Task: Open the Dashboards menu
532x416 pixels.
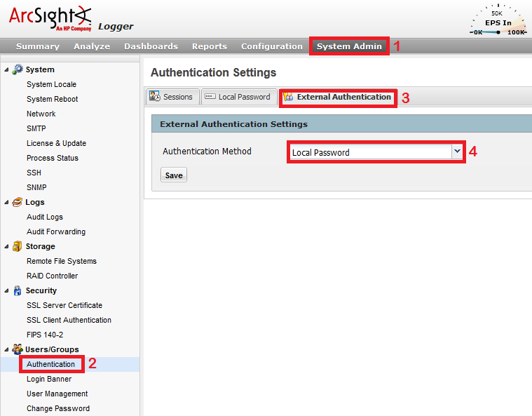Action: click(x=151, y=46)
